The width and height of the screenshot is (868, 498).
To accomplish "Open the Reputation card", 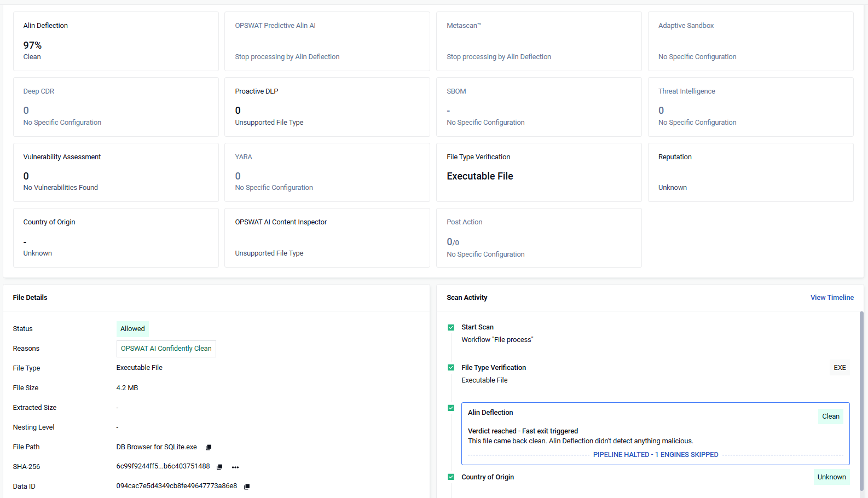I will click(751, 172).
